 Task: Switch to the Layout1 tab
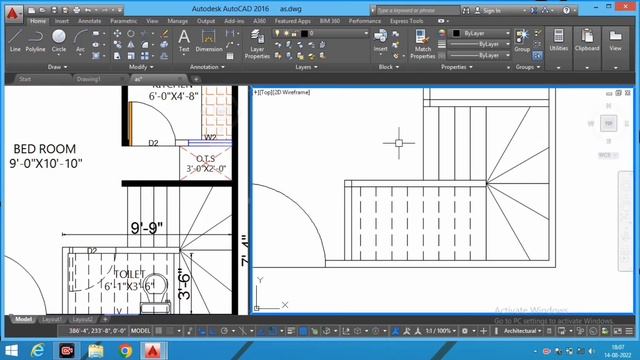pos(52,319)
